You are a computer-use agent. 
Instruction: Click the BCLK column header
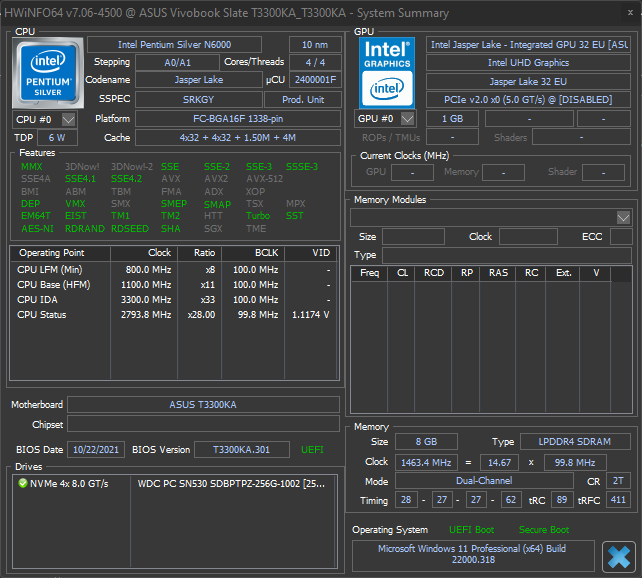[253, 253]
